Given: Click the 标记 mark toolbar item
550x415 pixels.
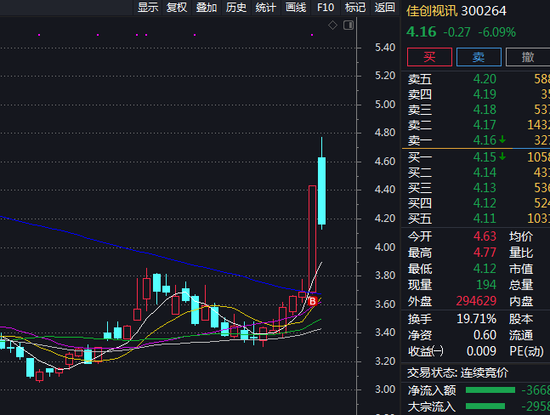Looking at the screenshot, I should (355, 7).
